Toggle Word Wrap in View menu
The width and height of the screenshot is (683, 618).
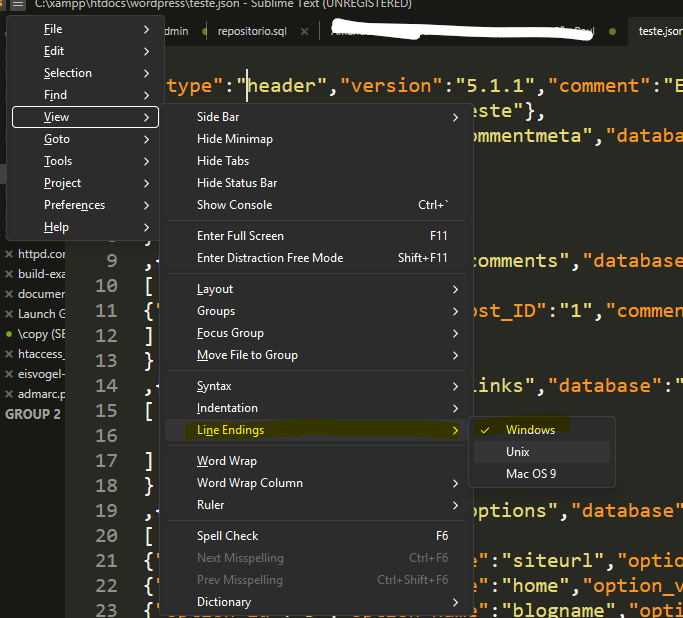[x=316, y=461]
